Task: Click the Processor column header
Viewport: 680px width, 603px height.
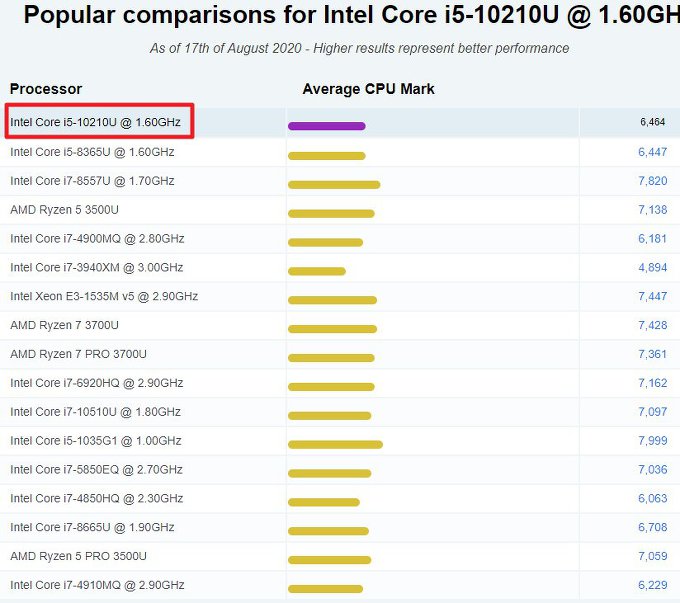Action: tap(46, 89)
